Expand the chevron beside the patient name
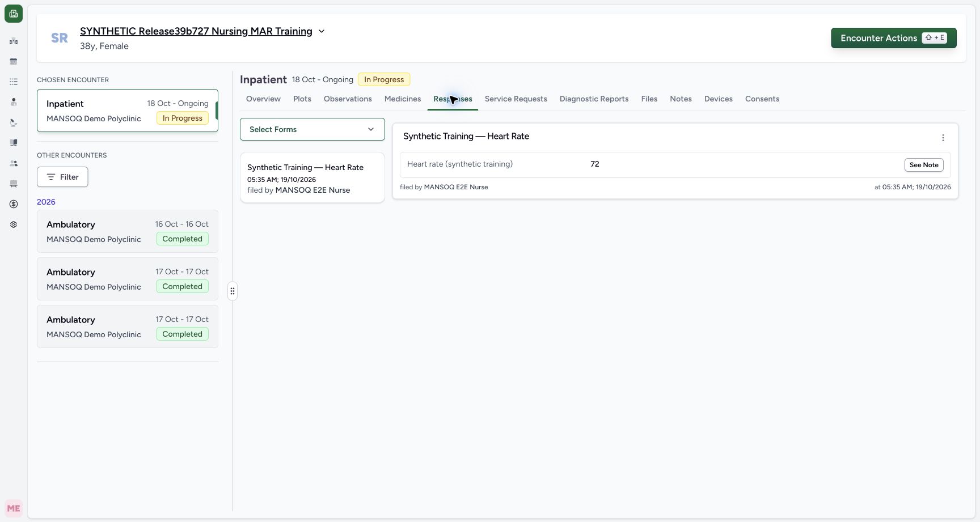Screen dimensions: 980x522 point(322,31)
